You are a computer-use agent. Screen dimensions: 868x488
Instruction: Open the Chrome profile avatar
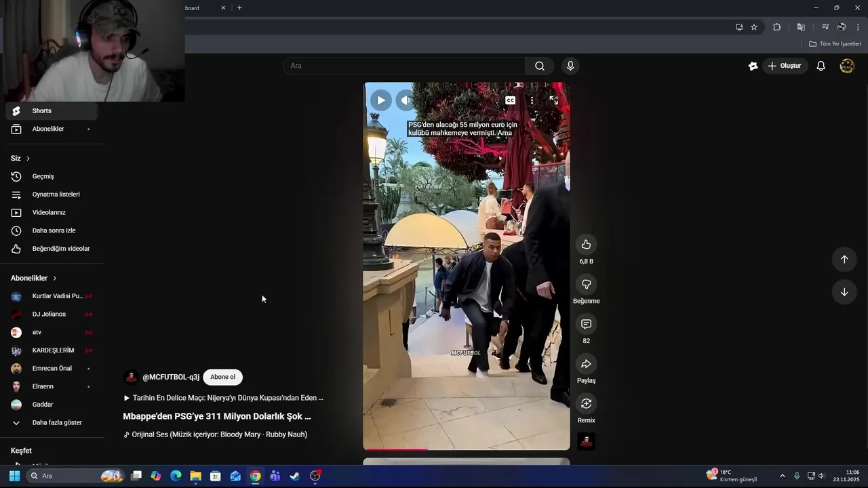coord(842,27)
